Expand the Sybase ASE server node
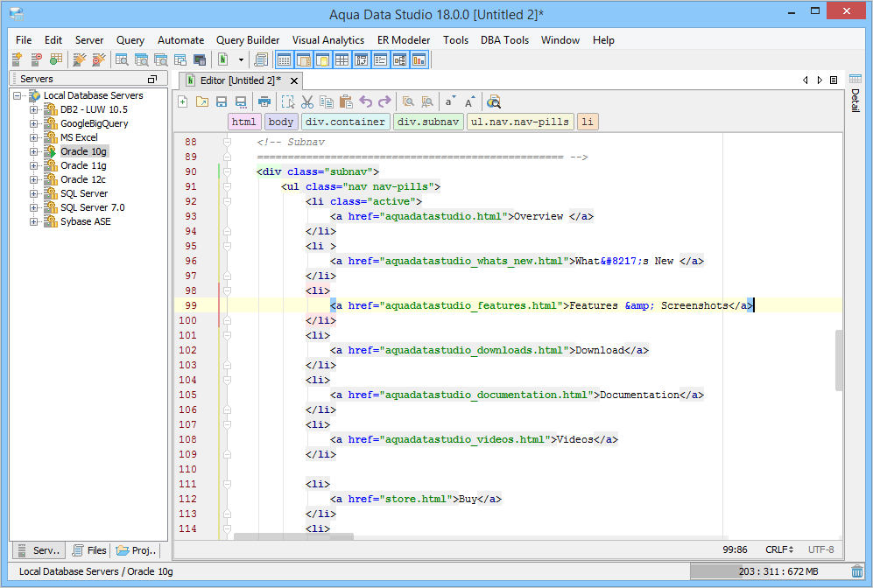The image size is (873, 588). point(34,221)
